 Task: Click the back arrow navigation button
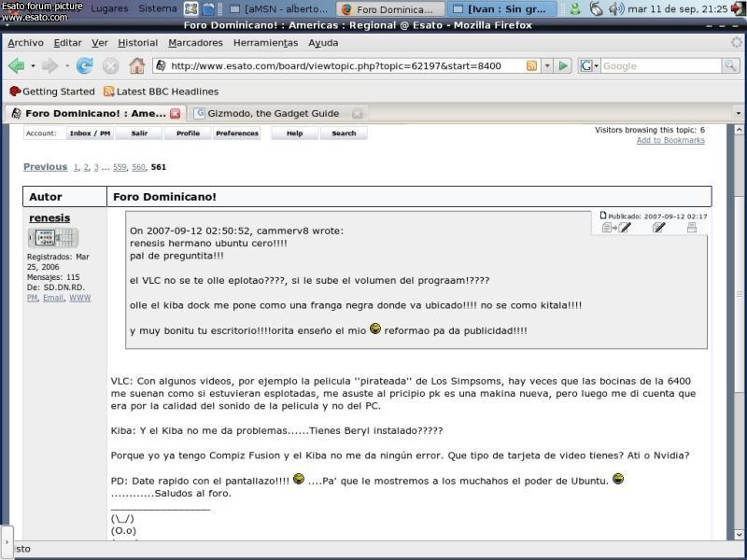pos(16,65)
